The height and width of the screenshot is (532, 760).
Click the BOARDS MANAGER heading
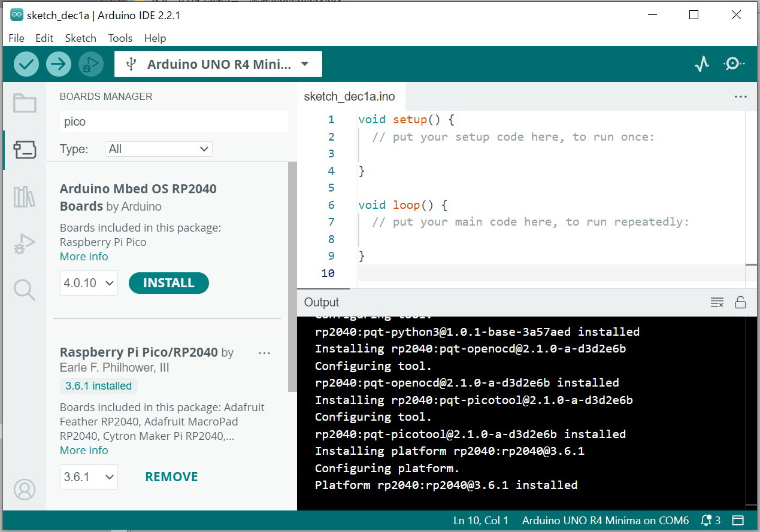106,96
